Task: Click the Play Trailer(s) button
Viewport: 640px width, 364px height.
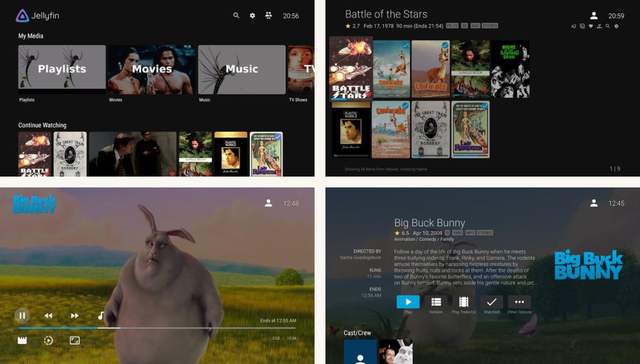Action: coord(464,302)
